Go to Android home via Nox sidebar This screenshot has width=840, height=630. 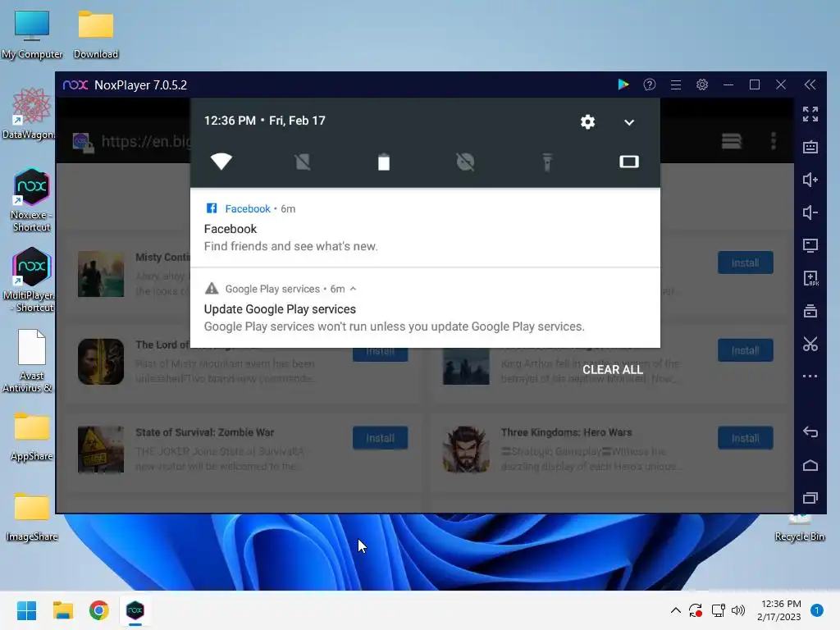tap(810, 465)
